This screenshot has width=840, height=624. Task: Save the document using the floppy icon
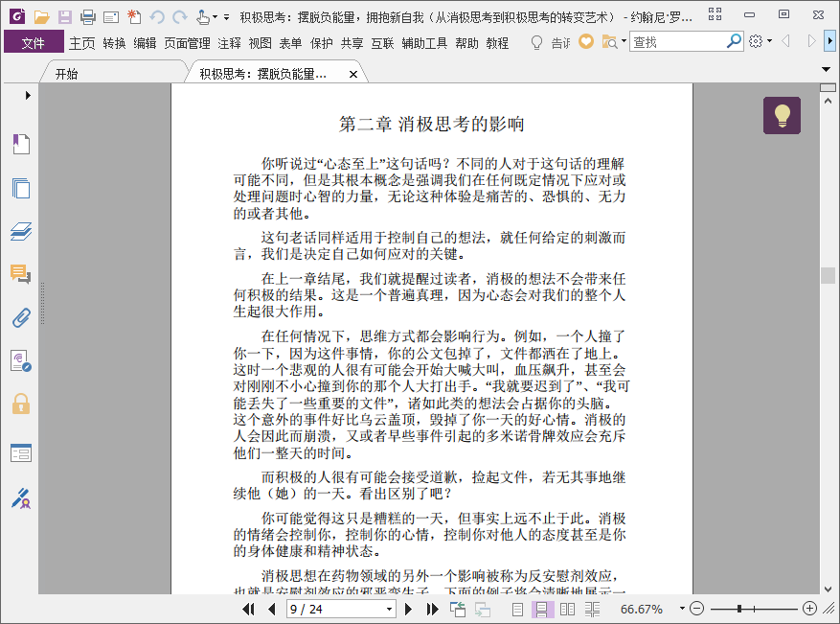tap(65, 17)
